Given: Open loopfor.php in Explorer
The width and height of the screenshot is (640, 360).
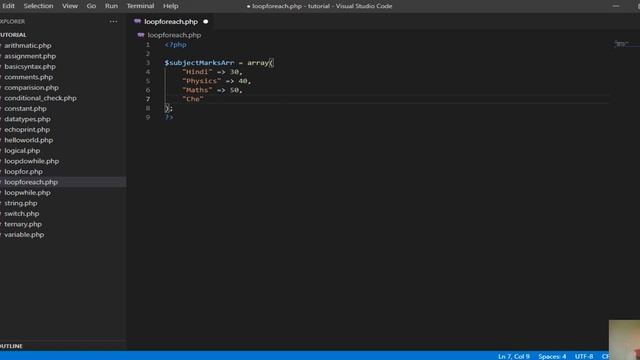Looking at the screenshot, I should click(23, 172).
